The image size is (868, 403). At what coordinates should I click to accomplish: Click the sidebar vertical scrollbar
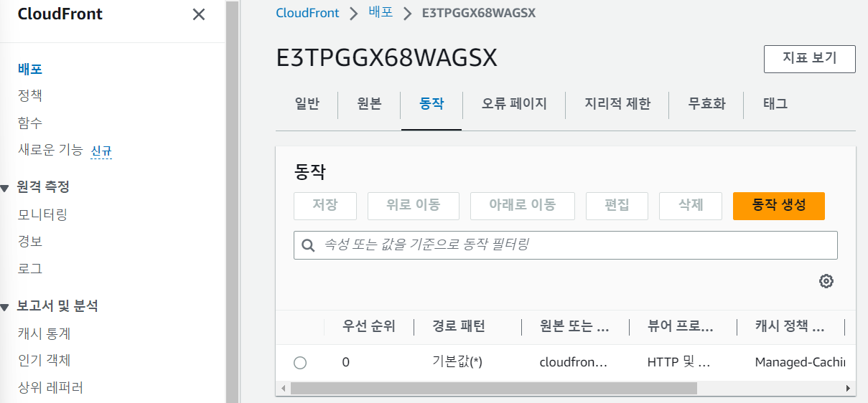coord(232,201)
